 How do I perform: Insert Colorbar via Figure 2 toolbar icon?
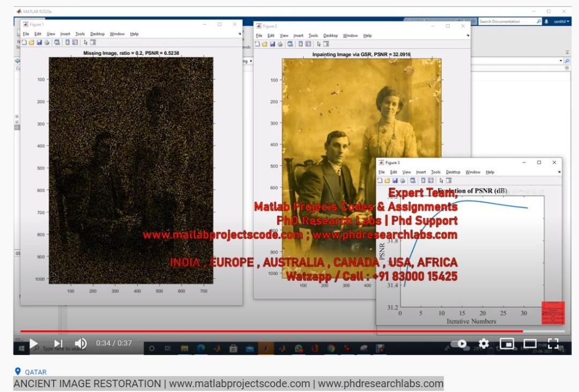coord(301,44)
